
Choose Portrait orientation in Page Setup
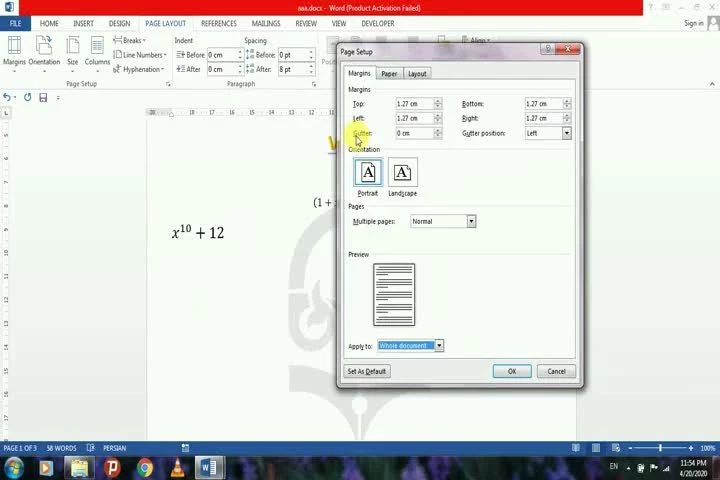click(368, 177)
